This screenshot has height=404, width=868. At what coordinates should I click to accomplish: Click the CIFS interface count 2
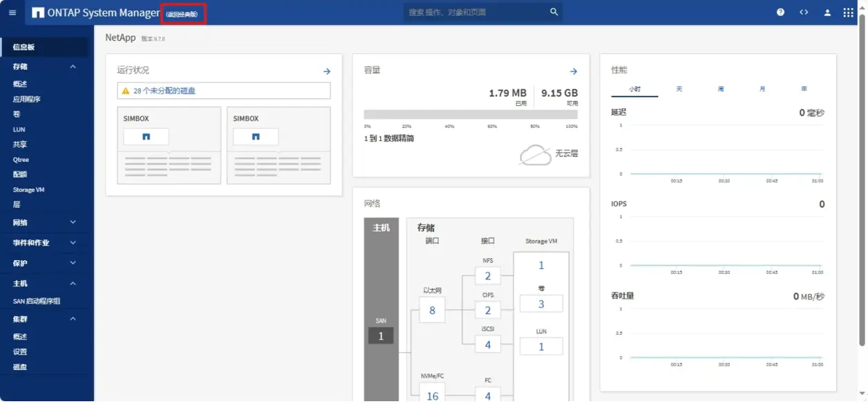[488, 311]
